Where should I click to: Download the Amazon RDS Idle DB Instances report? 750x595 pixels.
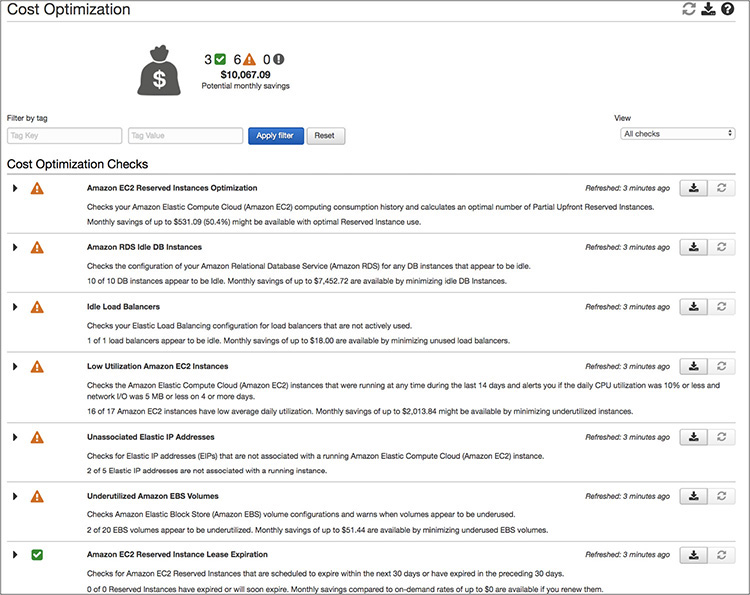click(x=694, y=247)
